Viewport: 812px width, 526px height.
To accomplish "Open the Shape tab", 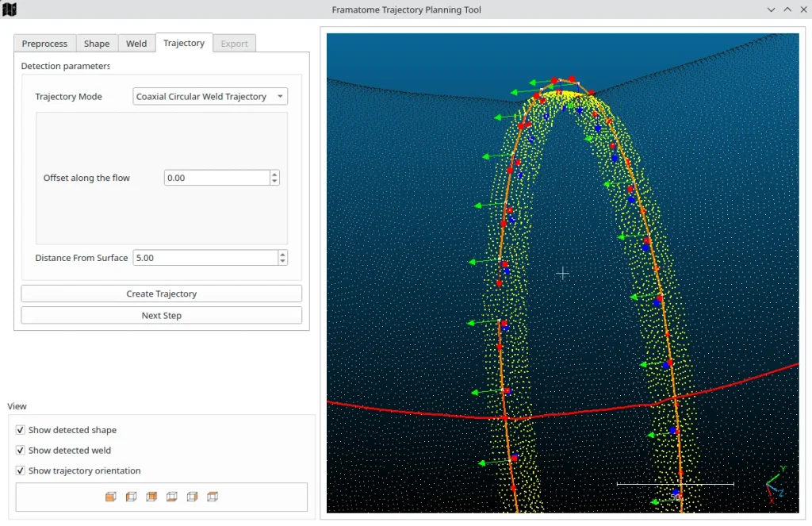I will [x=97, y=44].
